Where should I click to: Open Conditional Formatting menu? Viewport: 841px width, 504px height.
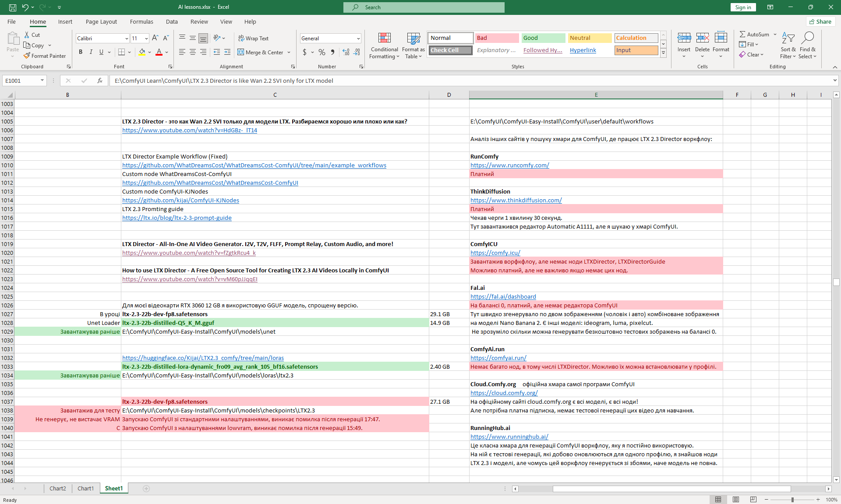tap(384, 46)
